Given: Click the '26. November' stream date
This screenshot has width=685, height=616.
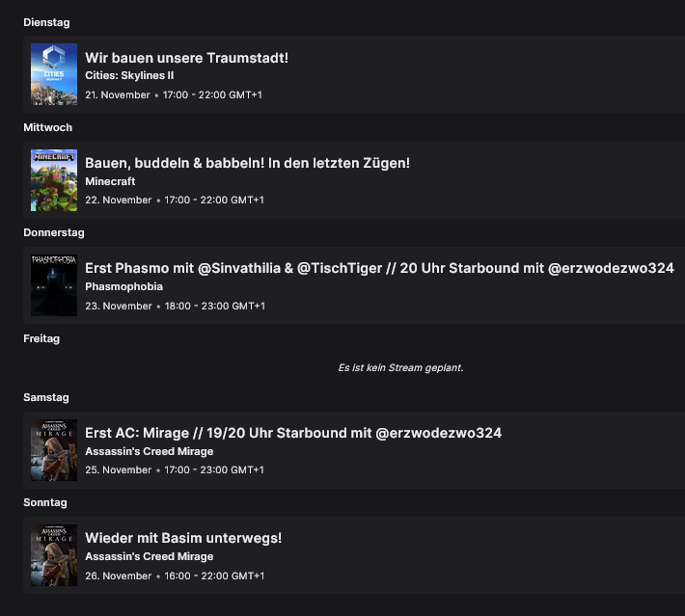Looking at the screenshot, I should click(x=119, y=576).
